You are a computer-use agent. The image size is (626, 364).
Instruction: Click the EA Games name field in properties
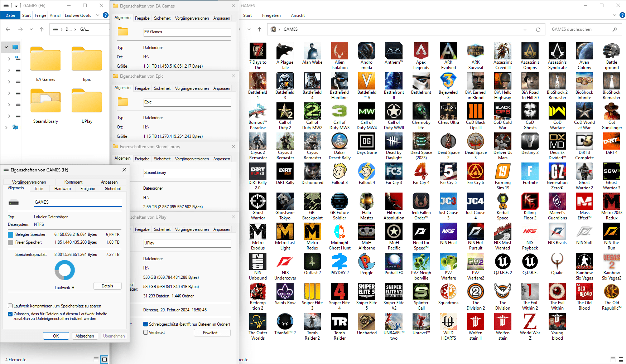[x=187, y=32]
